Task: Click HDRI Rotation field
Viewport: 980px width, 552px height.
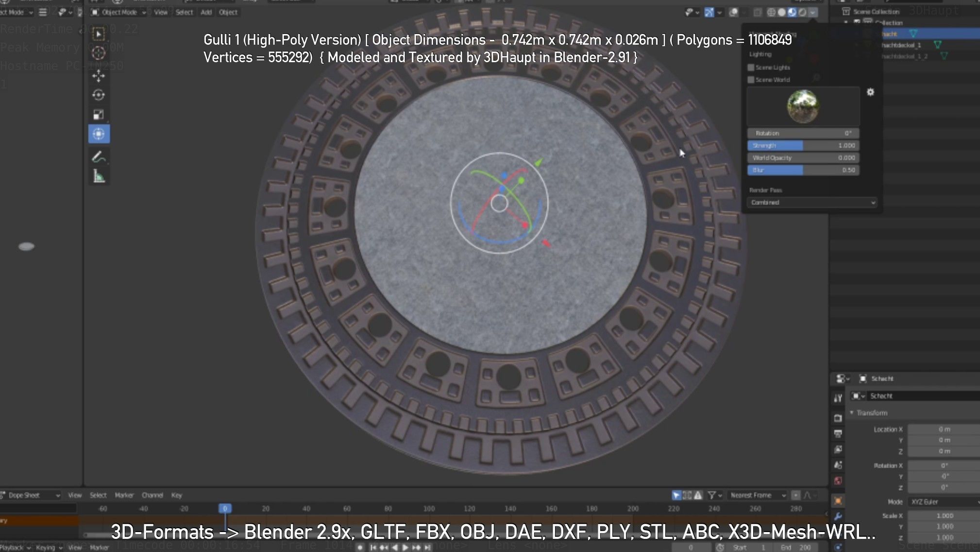Action: coord(803,133)
